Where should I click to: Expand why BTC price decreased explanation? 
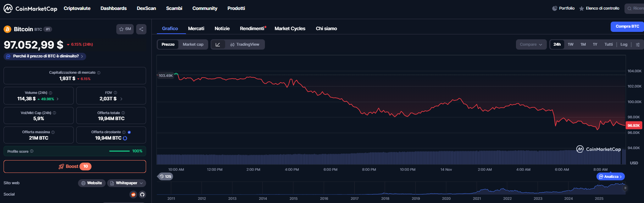click(x=45, y=56)
